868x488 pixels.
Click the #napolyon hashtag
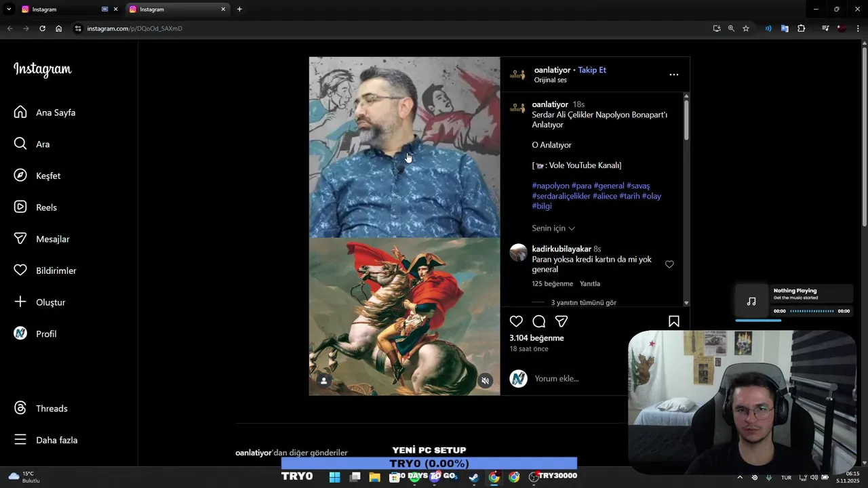[x=551, y=186]
